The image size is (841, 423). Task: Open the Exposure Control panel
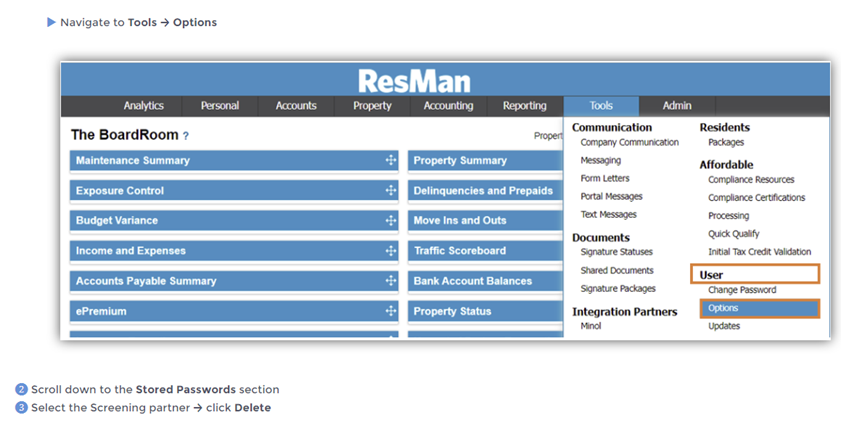click(x=234, y=190)
